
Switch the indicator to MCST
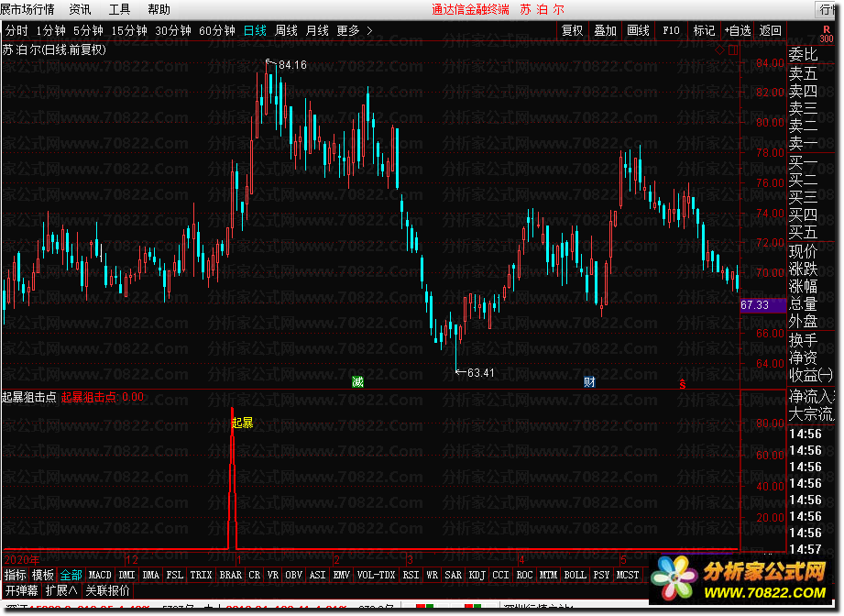coord(628,575)
